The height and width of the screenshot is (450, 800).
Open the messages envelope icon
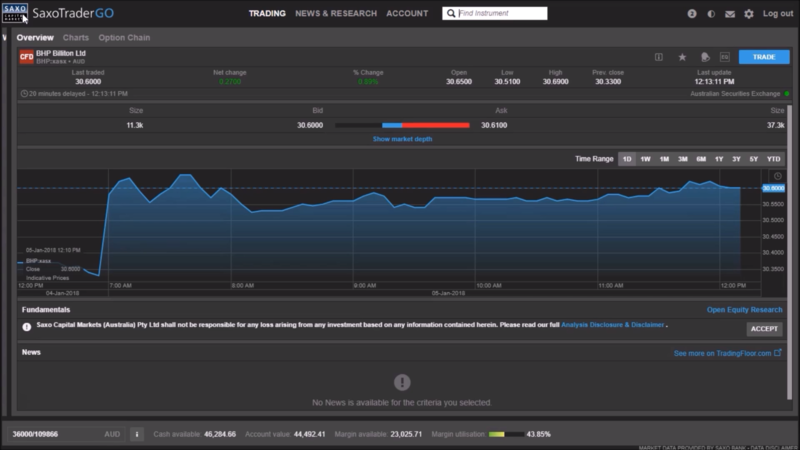coord(730,14)
